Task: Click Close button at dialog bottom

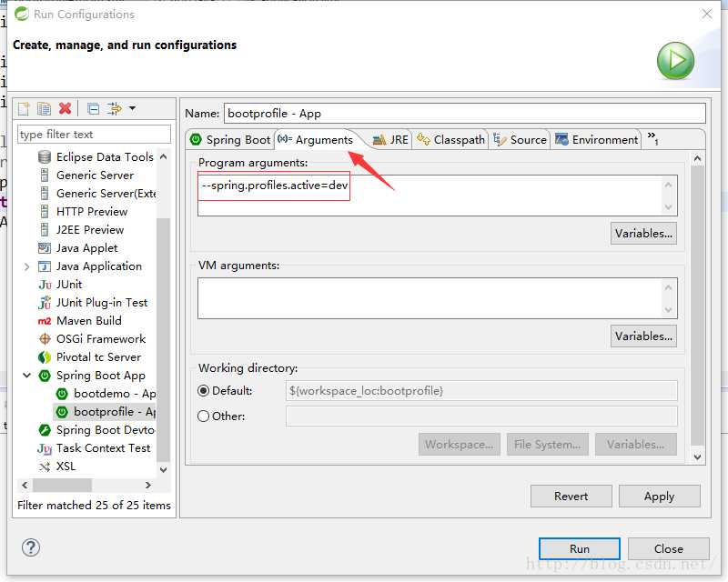Action: tap(669, 548)
